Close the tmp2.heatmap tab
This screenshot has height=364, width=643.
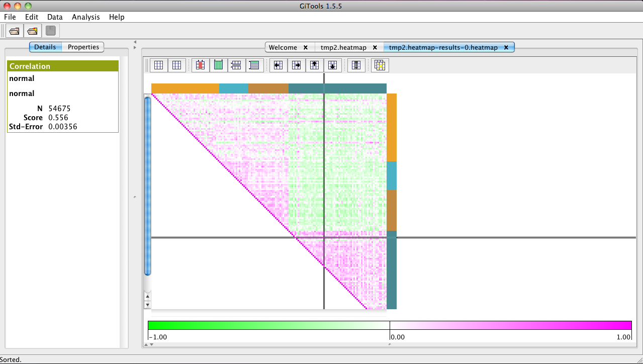pos(375,48)
